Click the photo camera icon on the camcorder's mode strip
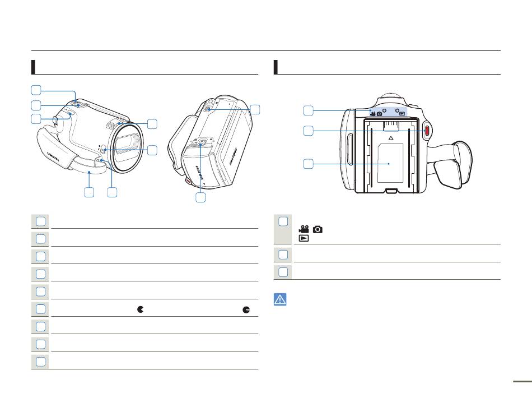 tap(379, 114)
